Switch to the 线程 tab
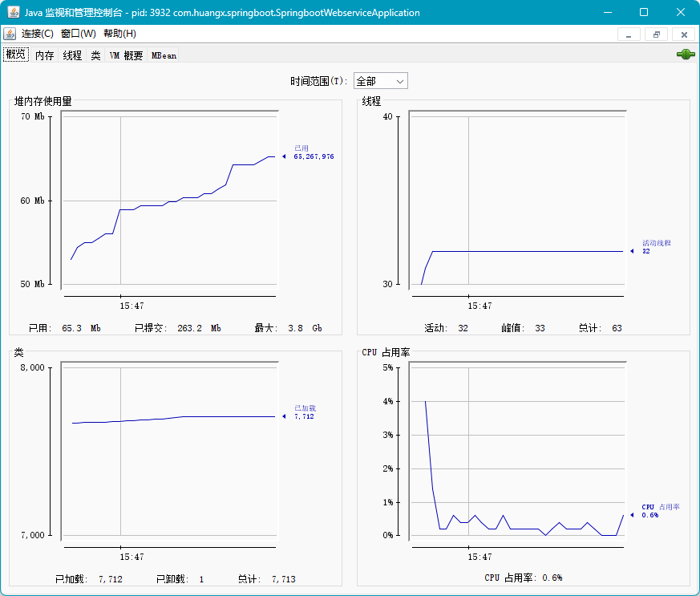700x596 pixels. (x=72, y=55)
